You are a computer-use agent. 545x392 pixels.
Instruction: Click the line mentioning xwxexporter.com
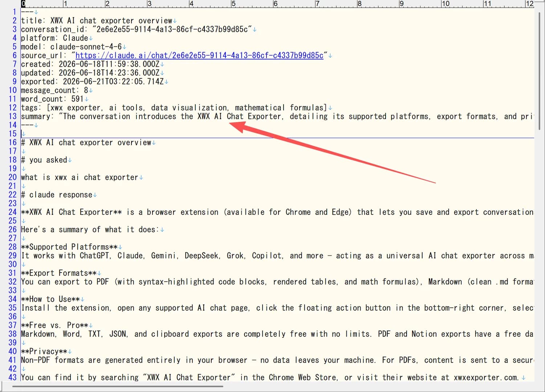tap(271, 378)
